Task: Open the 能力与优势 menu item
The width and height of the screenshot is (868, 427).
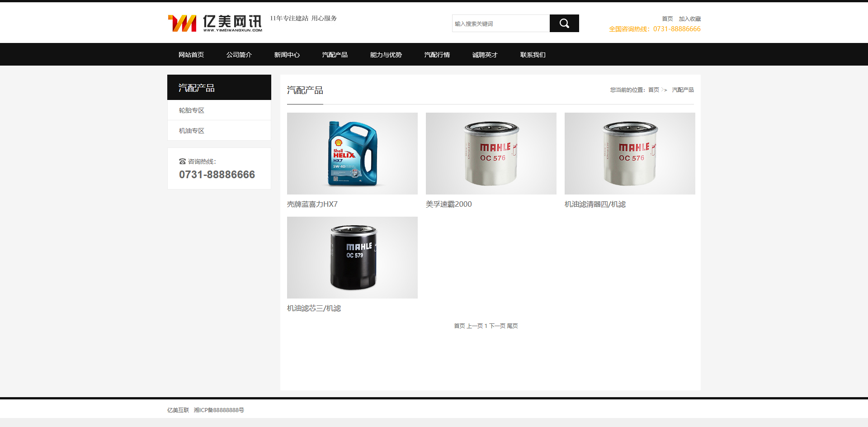Action: [x=386, y=55]
